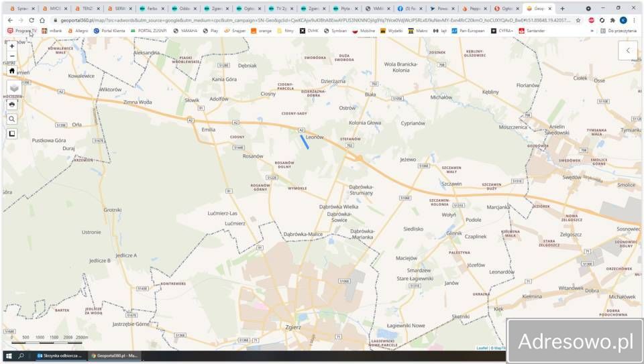Open the map search tool
The image size is (644, 364).
pos(12,119)
